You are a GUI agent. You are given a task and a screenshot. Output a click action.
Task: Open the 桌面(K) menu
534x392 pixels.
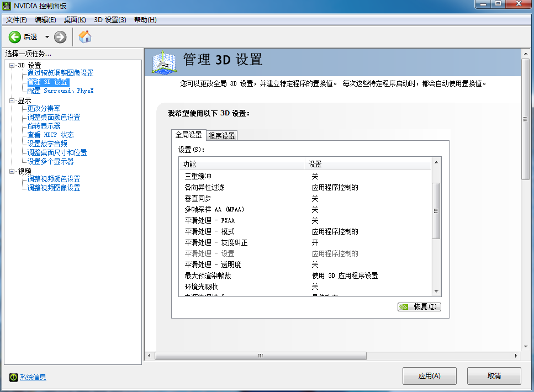click(75, 20)
